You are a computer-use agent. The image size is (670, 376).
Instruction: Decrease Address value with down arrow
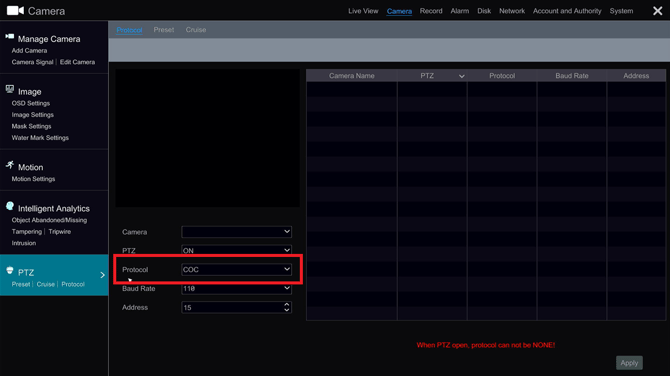(287, 310)
